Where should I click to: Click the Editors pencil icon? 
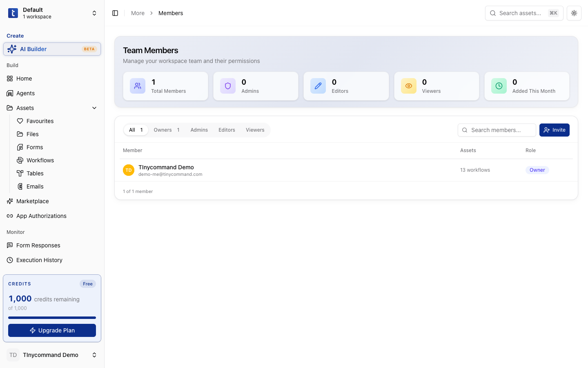[318, 86]
